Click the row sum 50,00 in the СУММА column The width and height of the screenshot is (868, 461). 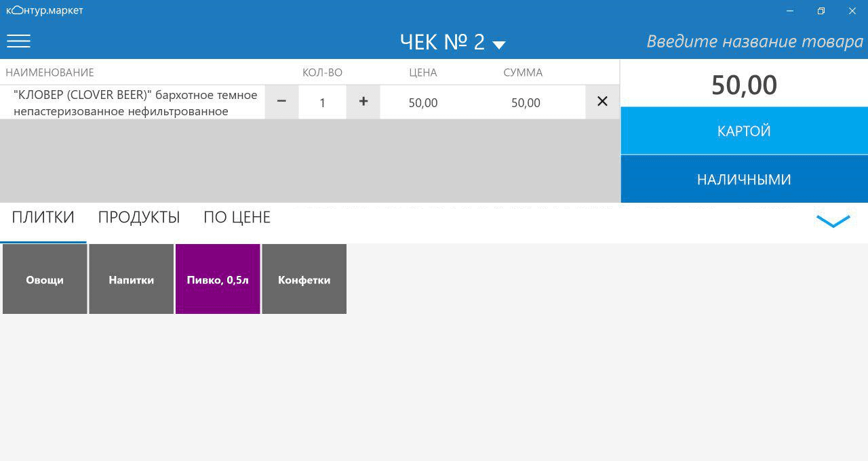click(x=526, y=103)
